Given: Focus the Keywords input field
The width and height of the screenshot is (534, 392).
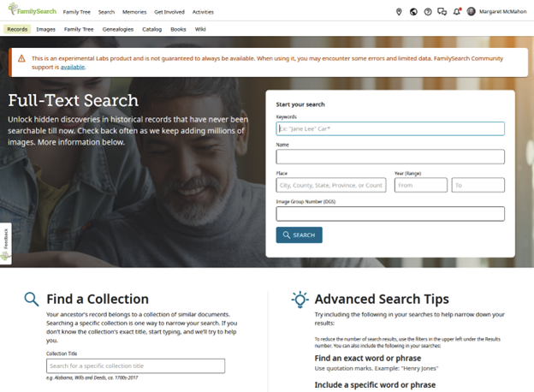Looking at the screenshot, I should (390, 128).
